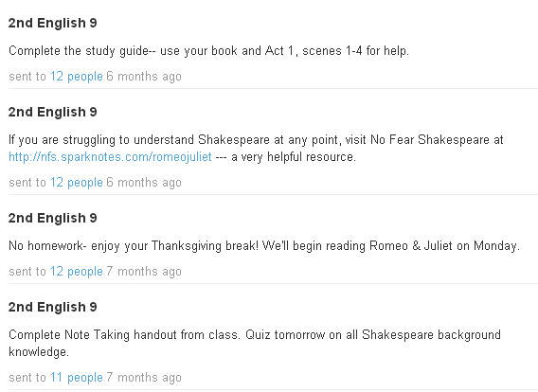Screen dimensions: 538x392
Task: Open the 11 people recipients link
Action: point(77,377)
